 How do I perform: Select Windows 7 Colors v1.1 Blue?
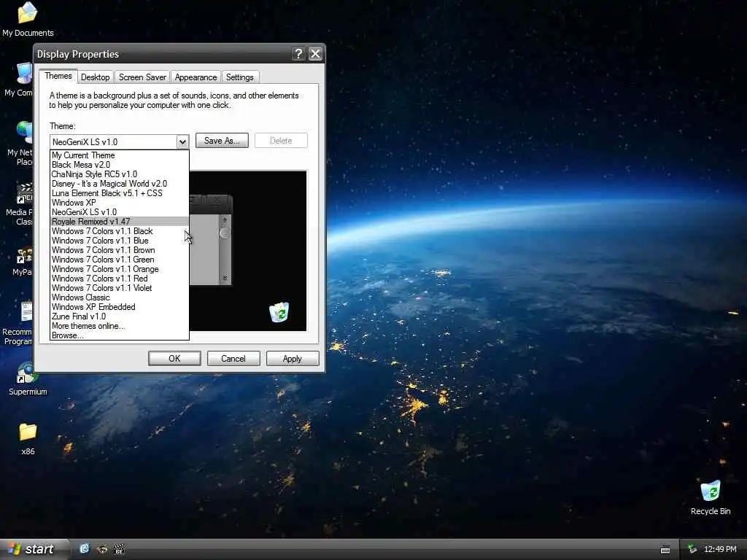click(120, 241)
